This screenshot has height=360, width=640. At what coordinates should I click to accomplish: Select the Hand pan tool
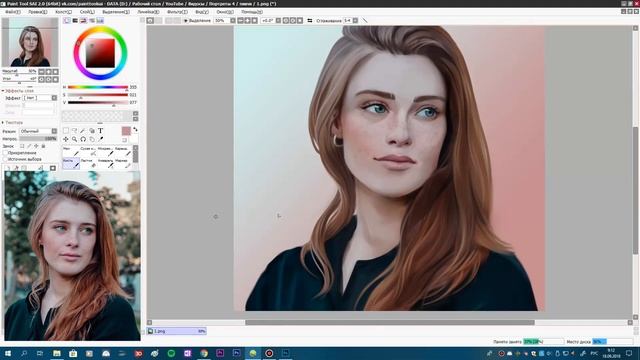tap(92, 139)
